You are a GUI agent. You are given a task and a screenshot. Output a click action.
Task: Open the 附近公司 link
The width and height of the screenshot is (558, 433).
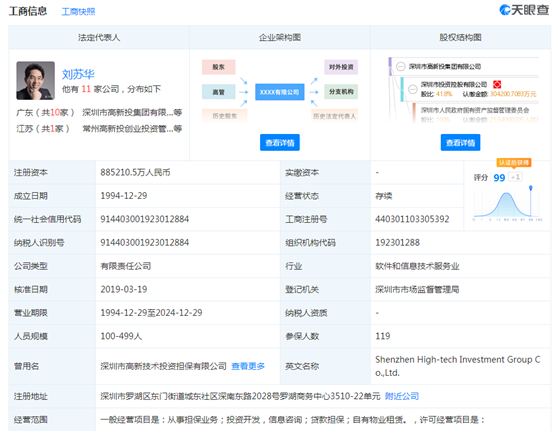click(x=402, y=396)
